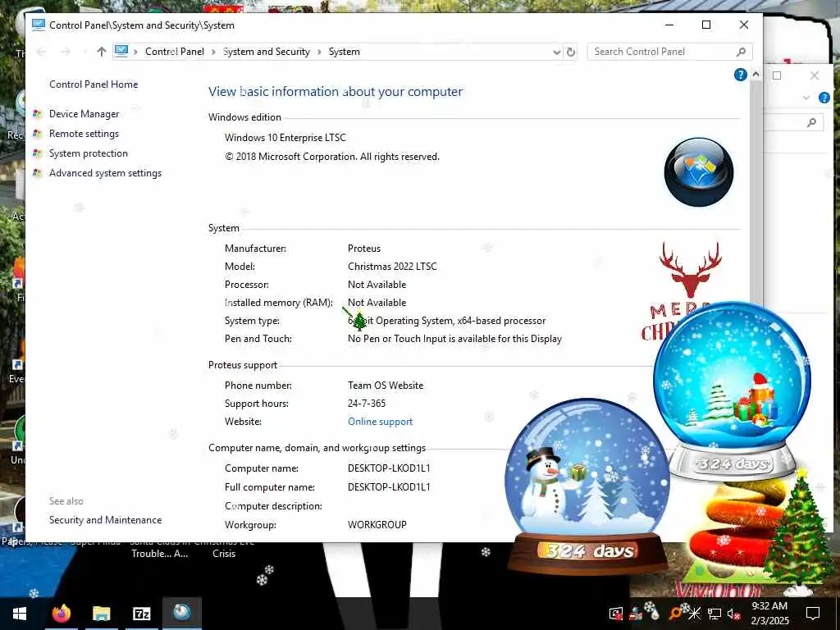Open Help with blue question mark
The image size is (840, 630).
741,75
